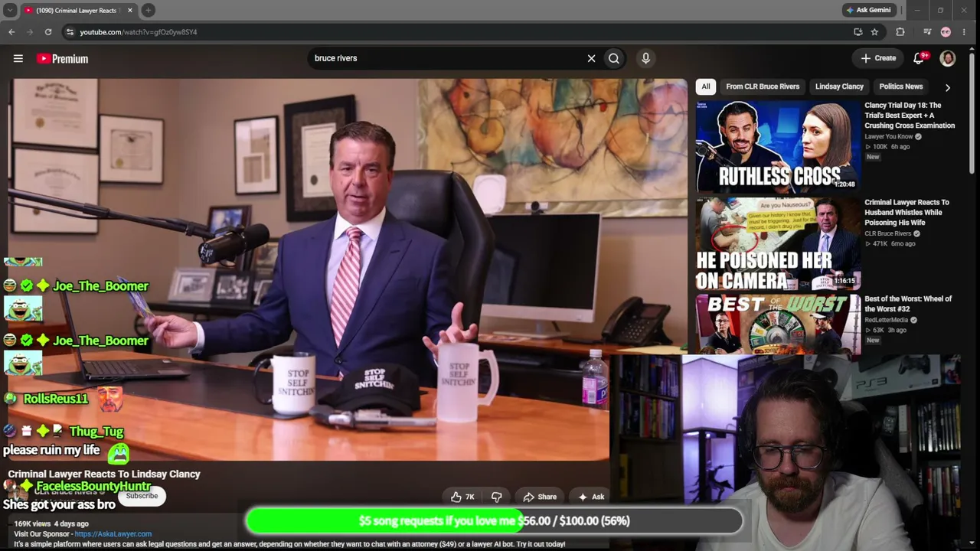Open the HE POISONED HER ON CAMERA thumbnail

(x=777, y=243)
